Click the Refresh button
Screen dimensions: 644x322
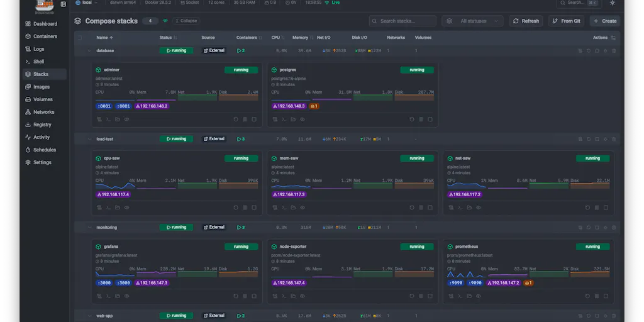click(x=526, y=21)
